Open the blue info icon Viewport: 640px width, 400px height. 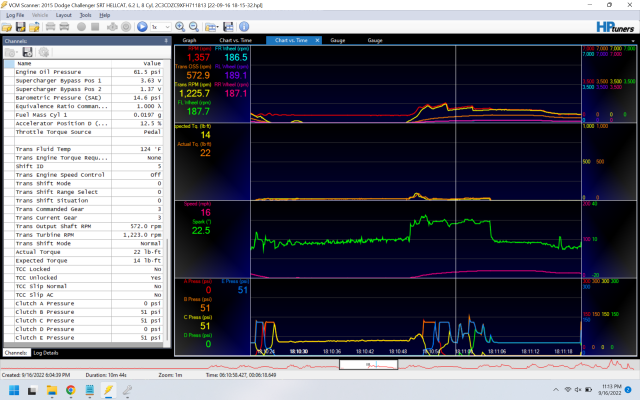coord(244,27)
